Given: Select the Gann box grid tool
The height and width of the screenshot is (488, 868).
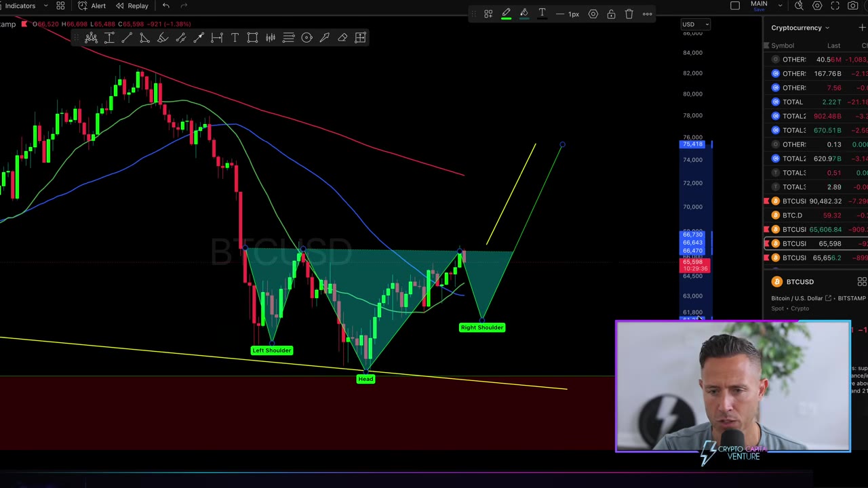Looking at the screenshot, I should tap(360, 38).
